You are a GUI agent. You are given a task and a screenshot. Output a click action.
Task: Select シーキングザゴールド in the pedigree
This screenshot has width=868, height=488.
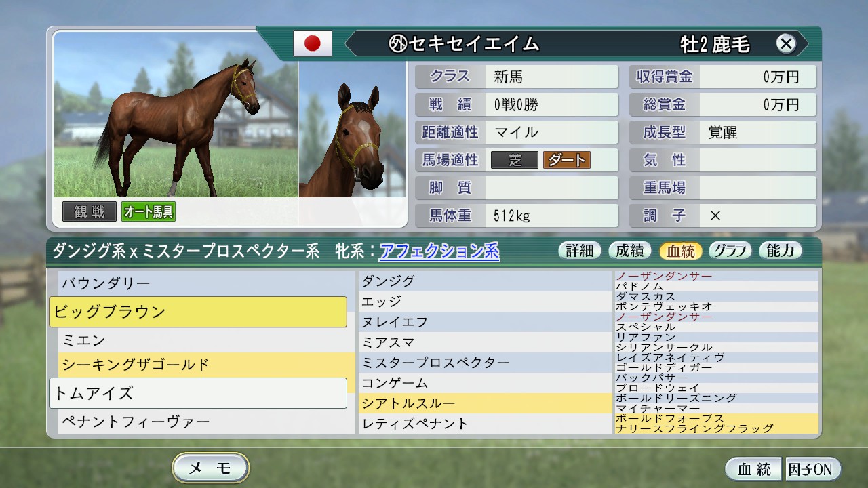pyautogui.click(x=207, y=365)
